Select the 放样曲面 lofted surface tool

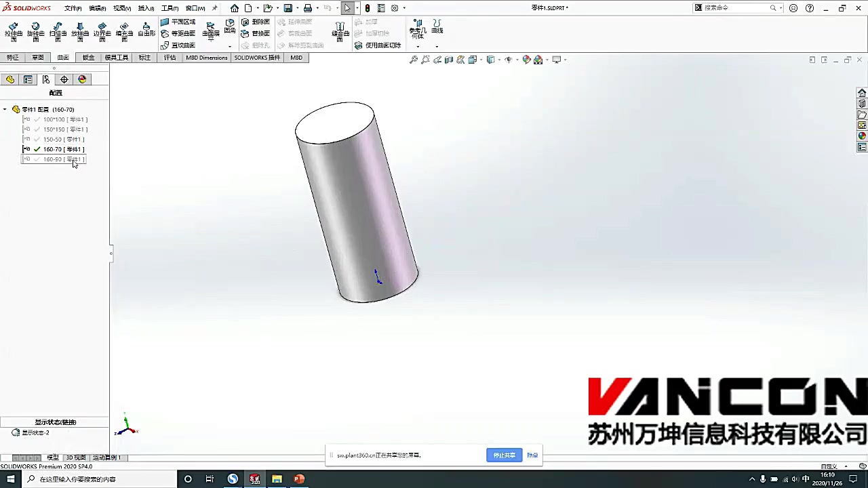point(80,32)
